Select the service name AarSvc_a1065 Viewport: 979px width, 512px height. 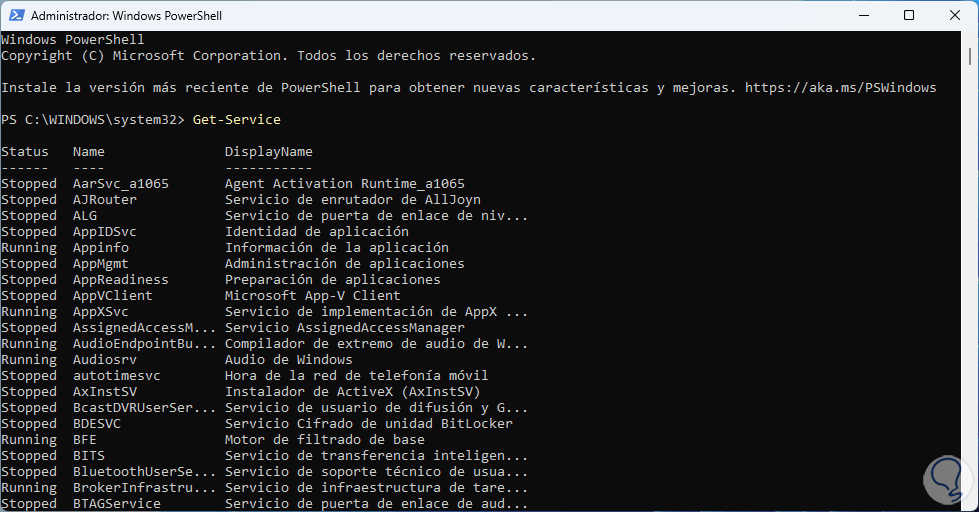click(x=121, y=184)
